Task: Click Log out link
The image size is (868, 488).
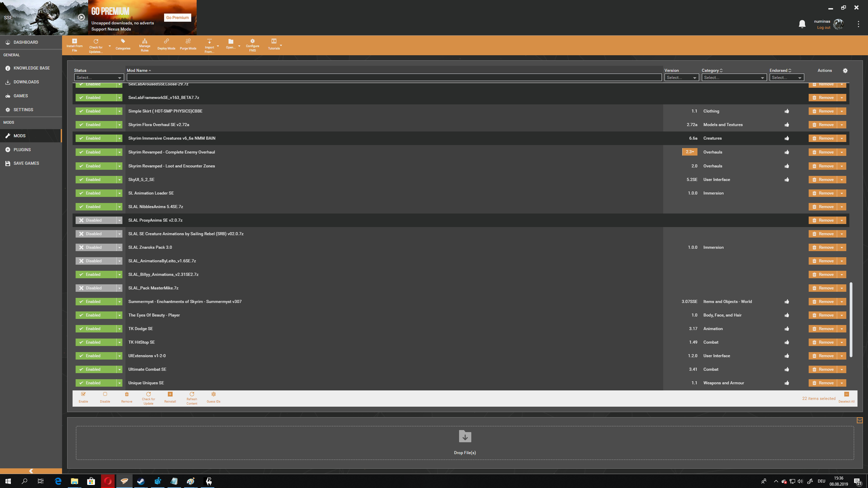Action: pyautogui.click(x=823, y=28)
